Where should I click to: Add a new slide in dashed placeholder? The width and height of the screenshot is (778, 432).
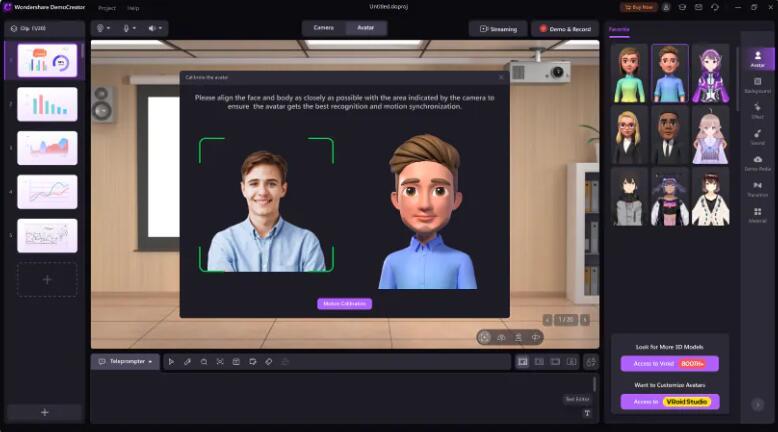[47, 280]
